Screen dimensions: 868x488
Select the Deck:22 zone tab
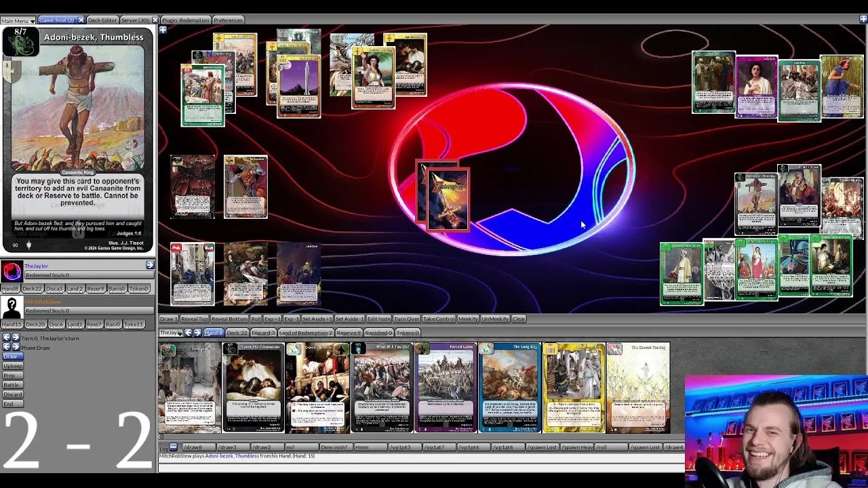pyautogui.click(x=237, y=333)
